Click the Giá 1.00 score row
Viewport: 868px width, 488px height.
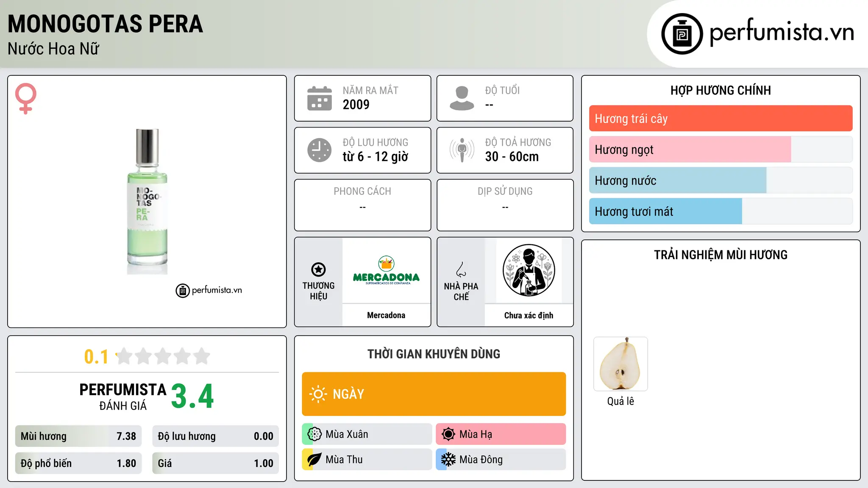[x=216, y=463]
